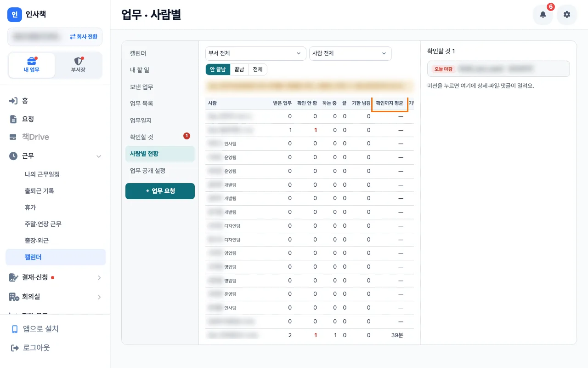
Task: Select the 끝남 filter
Action: click(x=239, y=69)
